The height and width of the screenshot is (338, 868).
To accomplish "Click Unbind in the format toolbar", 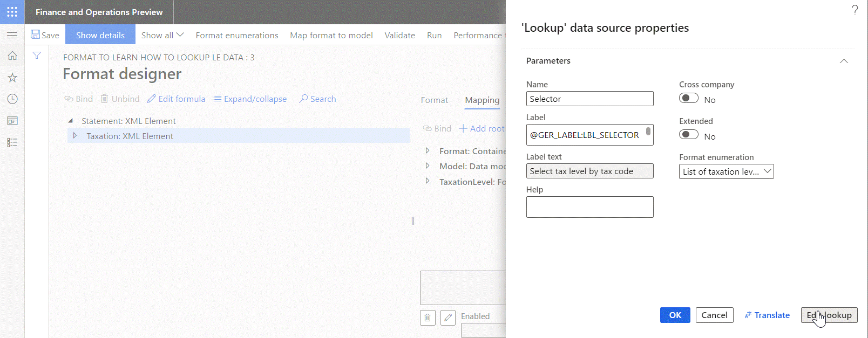I will tap(120, 99).
